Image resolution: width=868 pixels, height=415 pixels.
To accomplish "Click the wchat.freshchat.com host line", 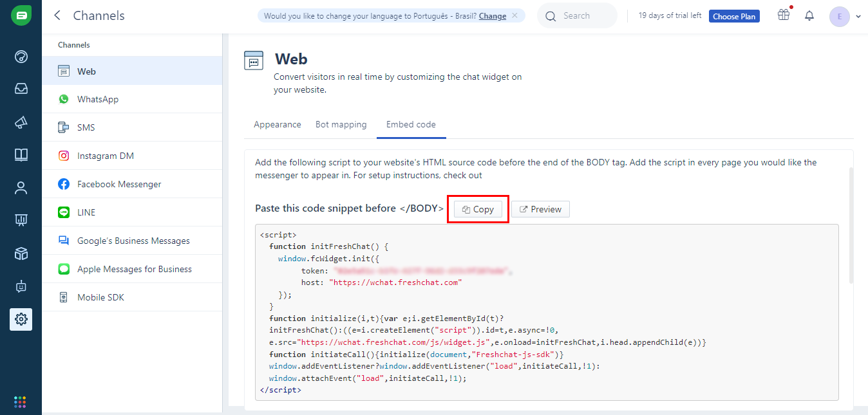I will click(x=382, y=282).
